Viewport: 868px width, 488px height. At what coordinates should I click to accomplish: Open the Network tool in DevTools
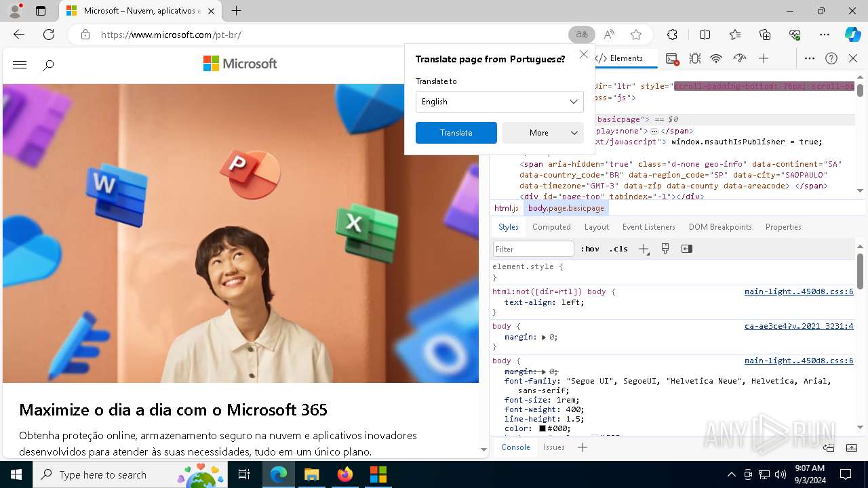point(716,59)
